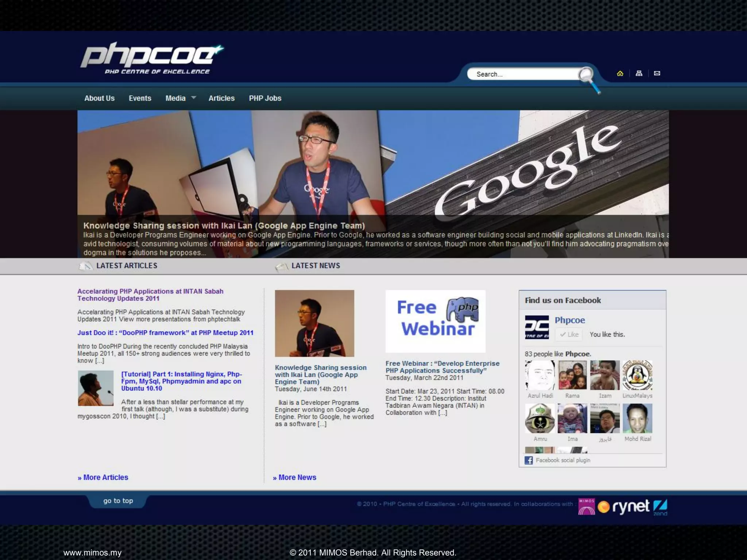This screenshot has height=560, width=747.
Task: Expand the Media menu dropdown arrow
Action: (194, 98)
